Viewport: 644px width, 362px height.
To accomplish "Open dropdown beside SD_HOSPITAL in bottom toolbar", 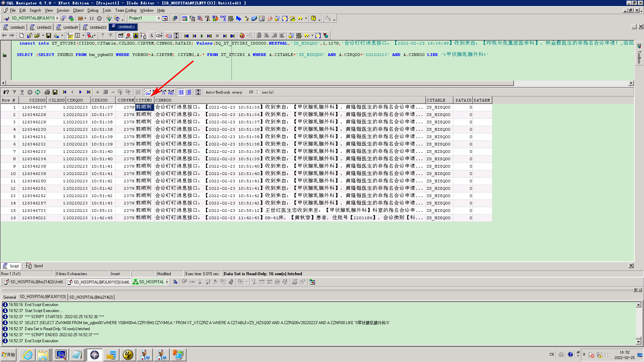I will (167, 282).
